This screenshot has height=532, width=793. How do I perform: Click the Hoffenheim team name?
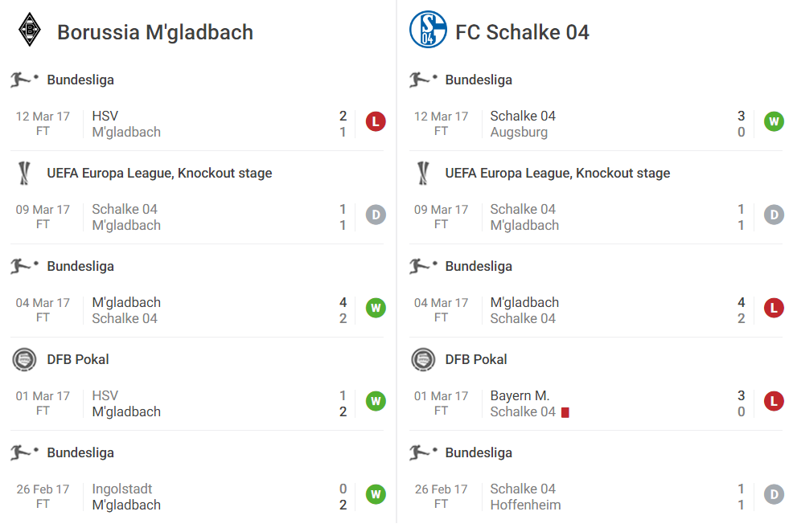click(x=525, y=505)
